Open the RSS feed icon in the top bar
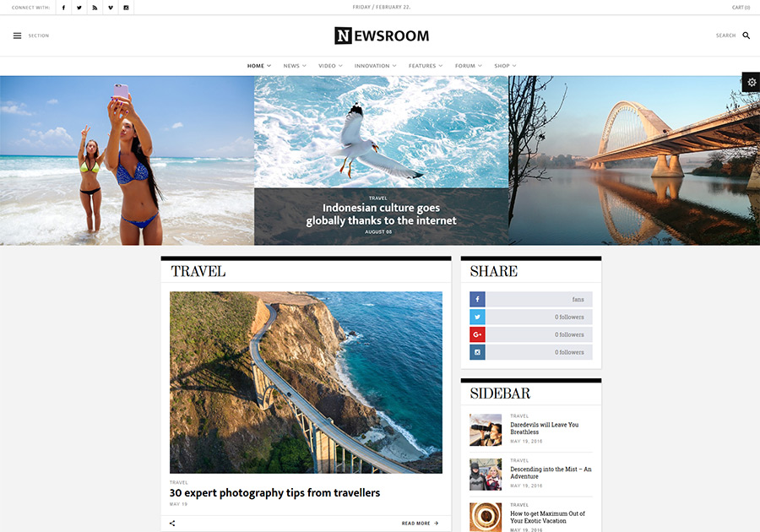760x532 pixels. (x=95, y=8)
